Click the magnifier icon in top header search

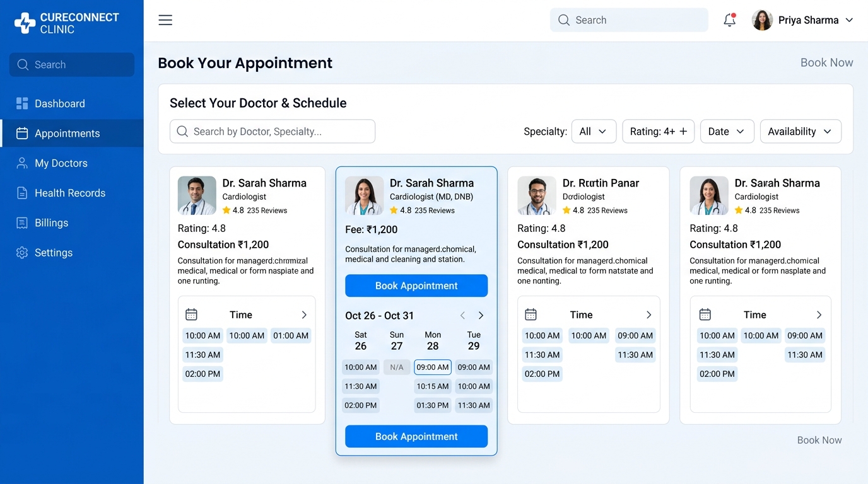click(564, 20)
